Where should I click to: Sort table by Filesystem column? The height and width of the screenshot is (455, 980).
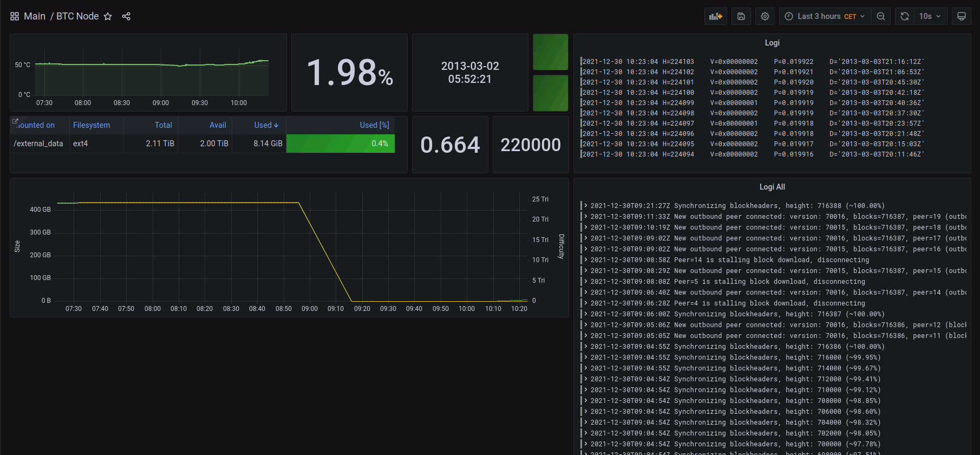tap(92, 125)
